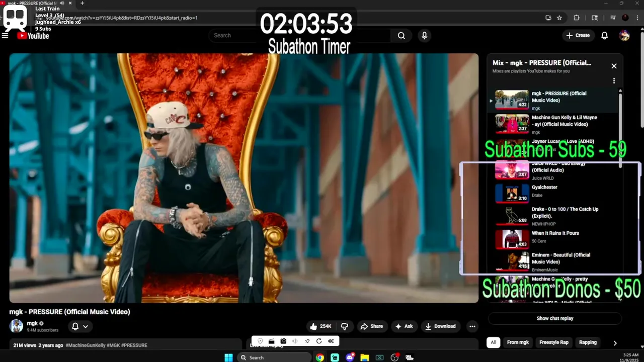Click the Install app icon in address bar
Viewport: 644px width, 362px height.
tap(548, 18)
